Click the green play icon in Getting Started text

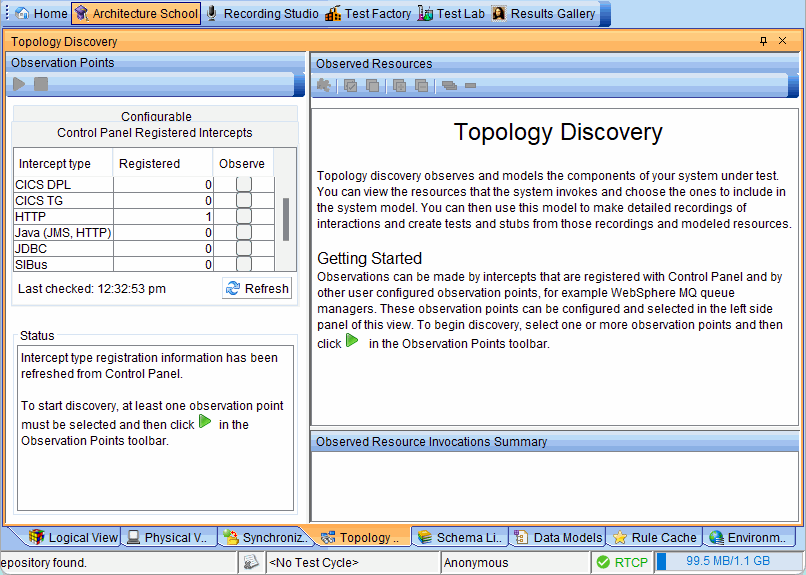352,340
